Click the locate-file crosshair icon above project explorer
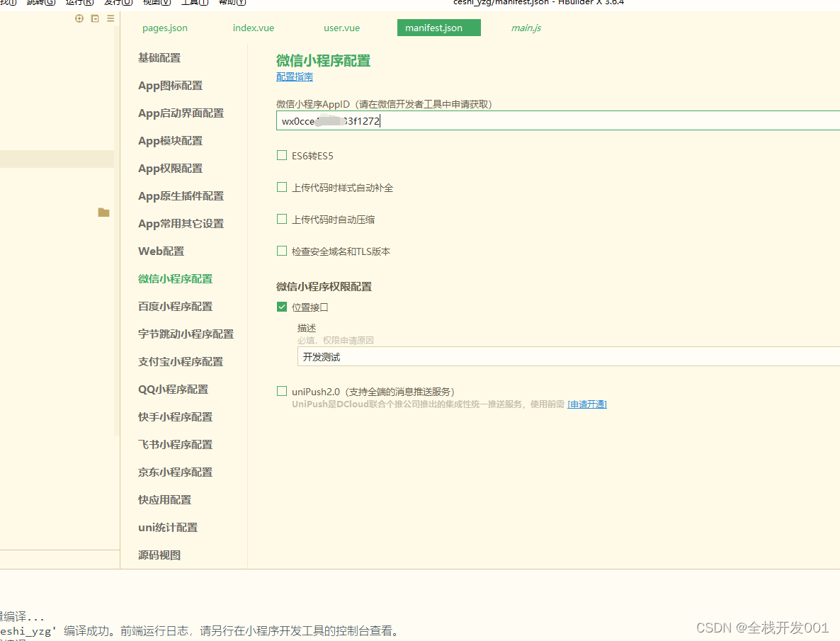Image resolution: width=840 pixels, height=641 pixels. [79, 18]
